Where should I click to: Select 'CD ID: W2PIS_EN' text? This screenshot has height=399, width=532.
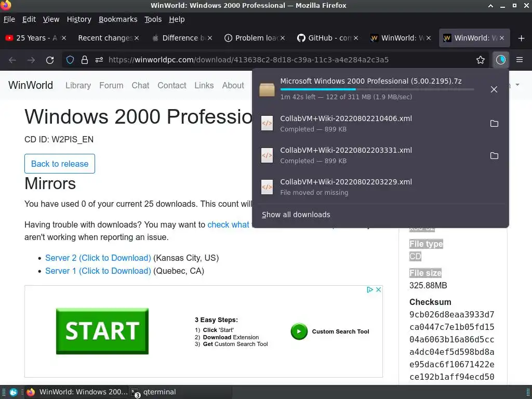[59, 139]
